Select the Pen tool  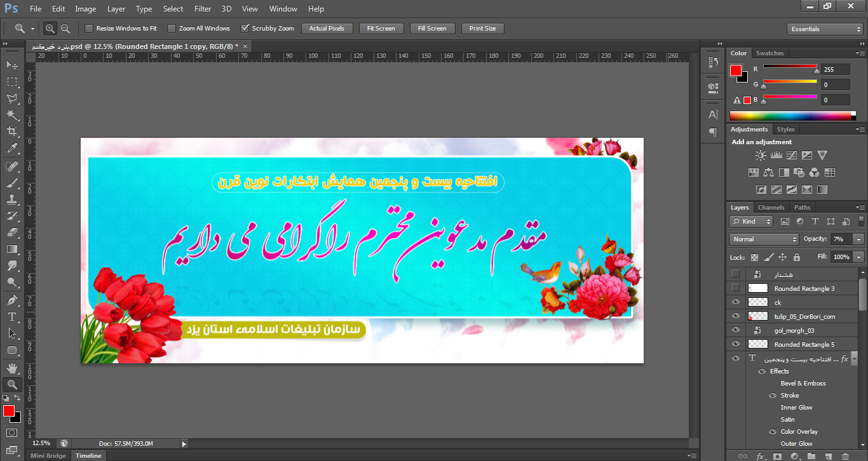point(12,300)
